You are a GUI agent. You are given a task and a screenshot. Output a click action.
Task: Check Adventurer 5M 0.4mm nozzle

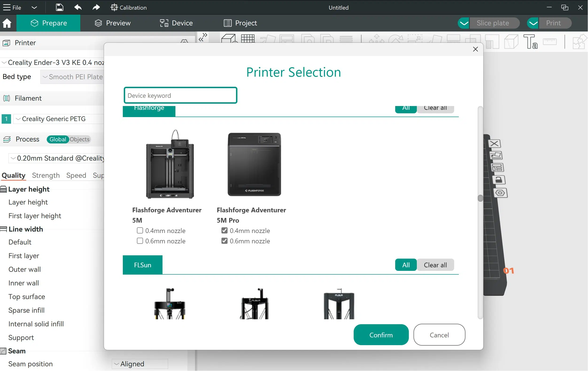(140, 230)
